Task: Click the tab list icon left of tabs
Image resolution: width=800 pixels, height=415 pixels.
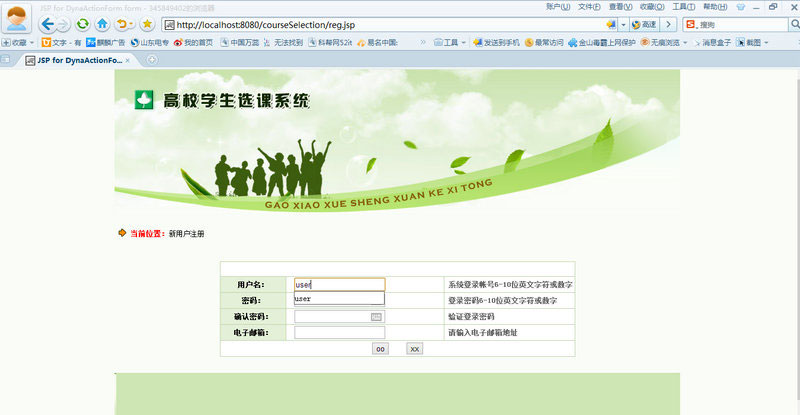Action: point(6,60)
